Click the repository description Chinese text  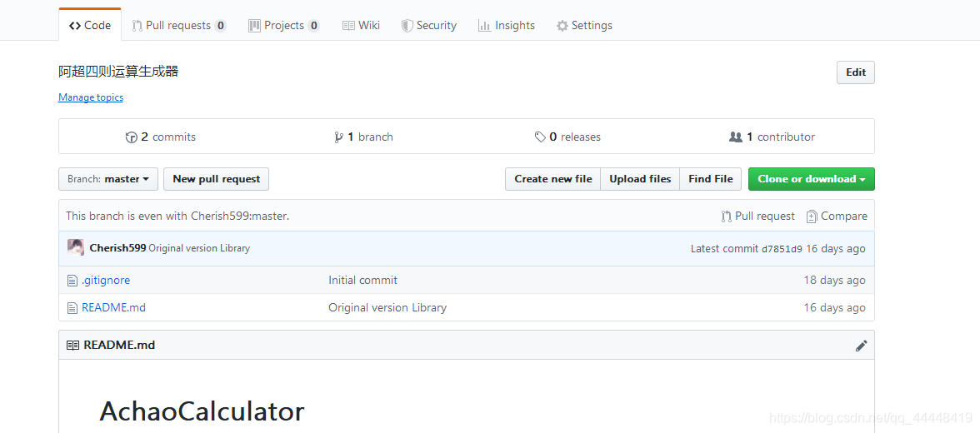[118, 72]
